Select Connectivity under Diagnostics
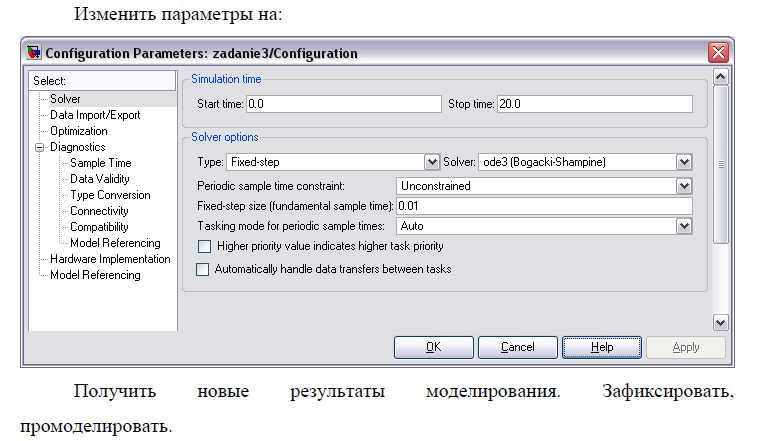This screenshot has width=773, height=441. click(x=99, y=211)
